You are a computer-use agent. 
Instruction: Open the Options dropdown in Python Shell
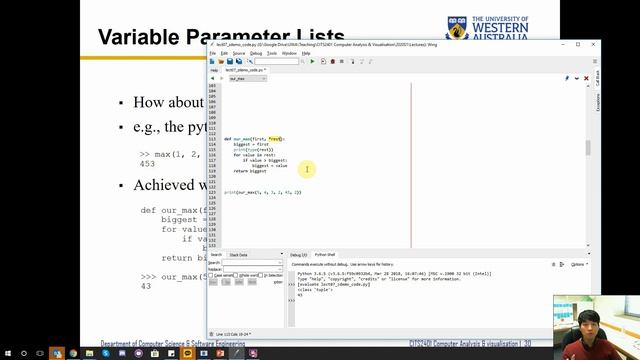pyautogui.click(x=579, y=264)
